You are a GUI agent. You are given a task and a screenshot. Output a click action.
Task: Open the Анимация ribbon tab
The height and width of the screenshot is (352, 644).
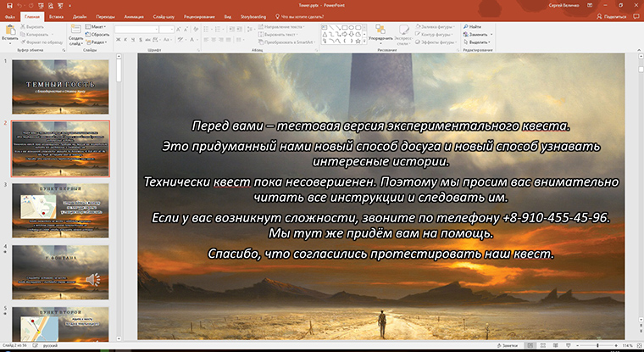[131, 15]
